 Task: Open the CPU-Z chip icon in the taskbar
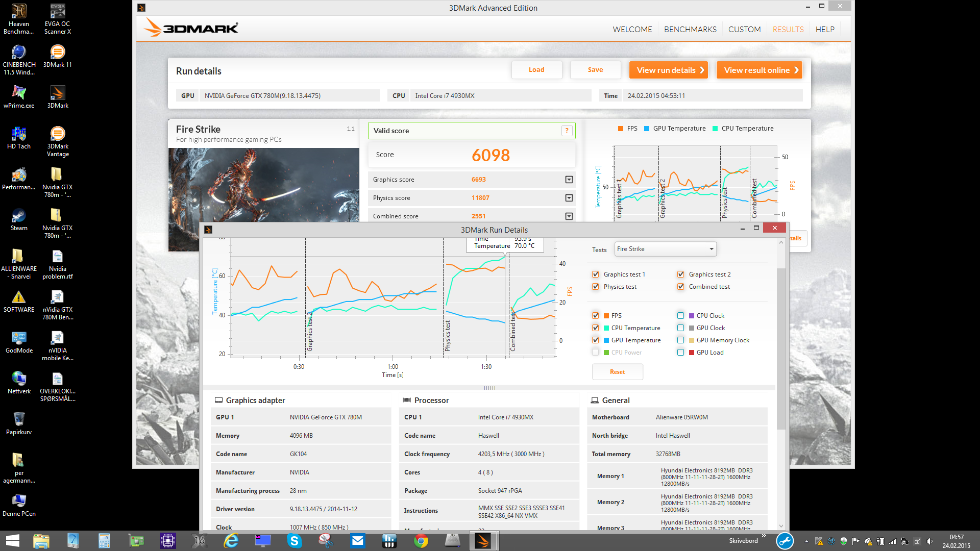pyautogui.click(x=168, y=541)
